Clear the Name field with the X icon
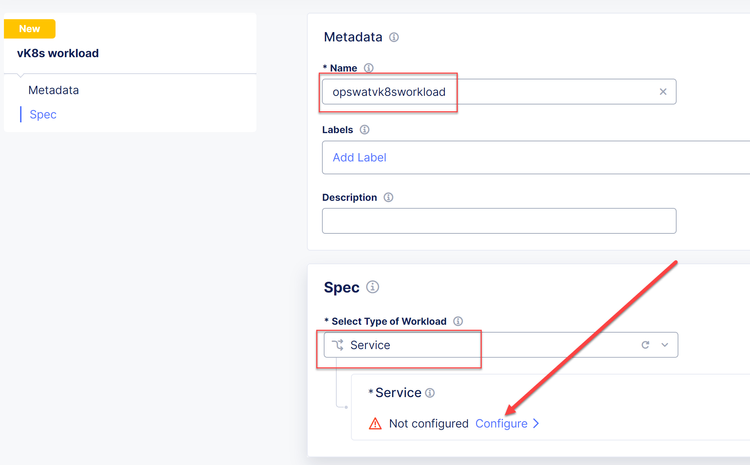The image size is (750, 465). 662,92
